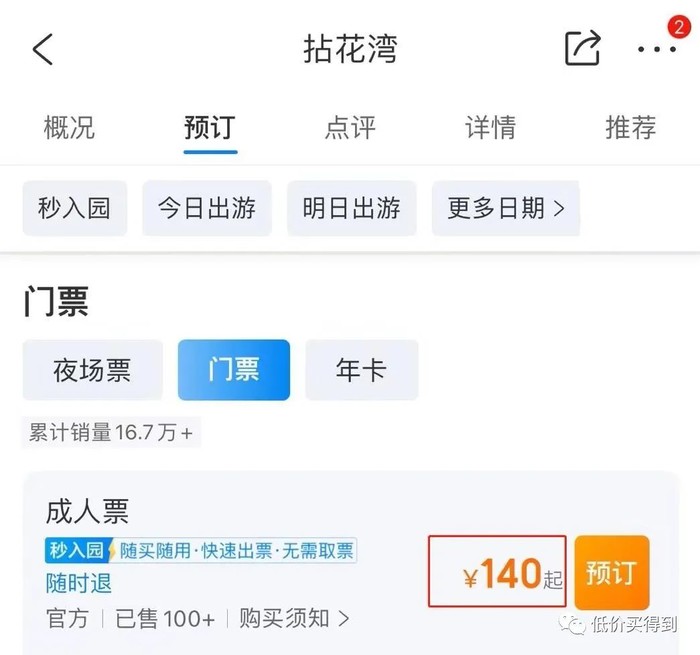Tap the orange 预订 button
This screenshot has height=655, width=700.
[611, 574]
